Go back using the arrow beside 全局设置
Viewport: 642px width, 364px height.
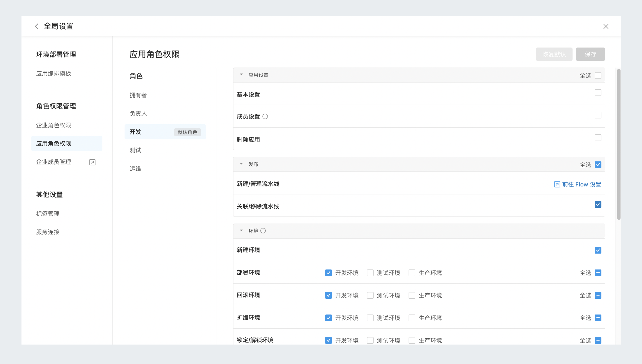click(x=37, y=26)
